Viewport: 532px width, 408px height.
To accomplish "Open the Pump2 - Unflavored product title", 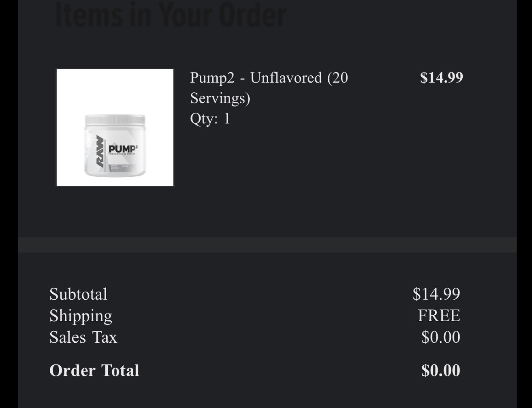I will click(x=269, y=88).
